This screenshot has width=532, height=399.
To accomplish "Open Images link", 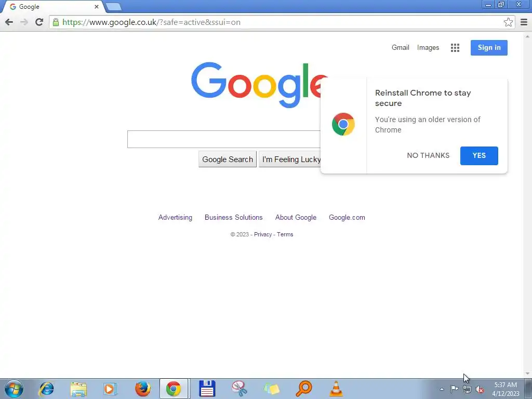I will click(x=428, y=47).
